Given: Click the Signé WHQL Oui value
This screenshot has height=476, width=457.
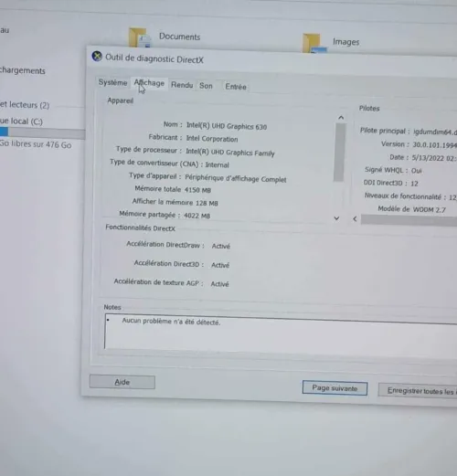Looking at the screenshot, I should (x=417, y=171).
